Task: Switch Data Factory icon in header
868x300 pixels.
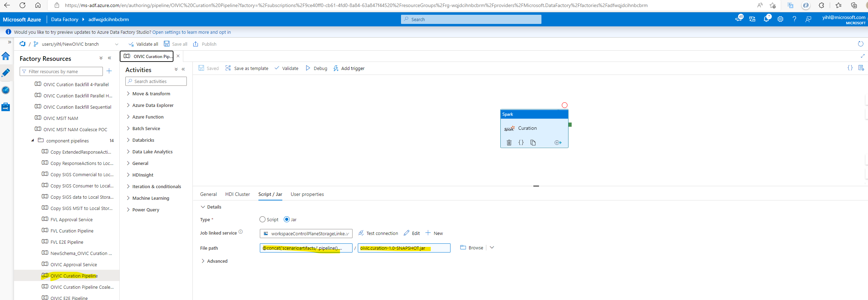Action: pos(752,19)
